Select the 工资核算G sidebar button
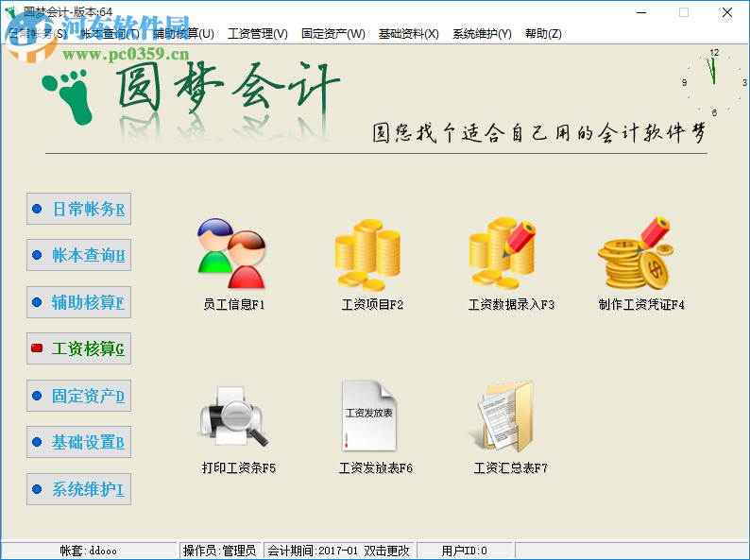The height and width of the screenshot is (560, 750). click(x=79, y=348)
